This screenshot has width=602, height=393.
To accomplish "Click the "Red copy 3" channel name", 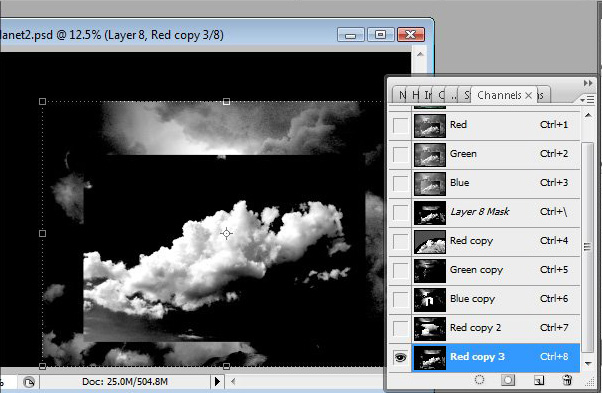I will point(477,357).
